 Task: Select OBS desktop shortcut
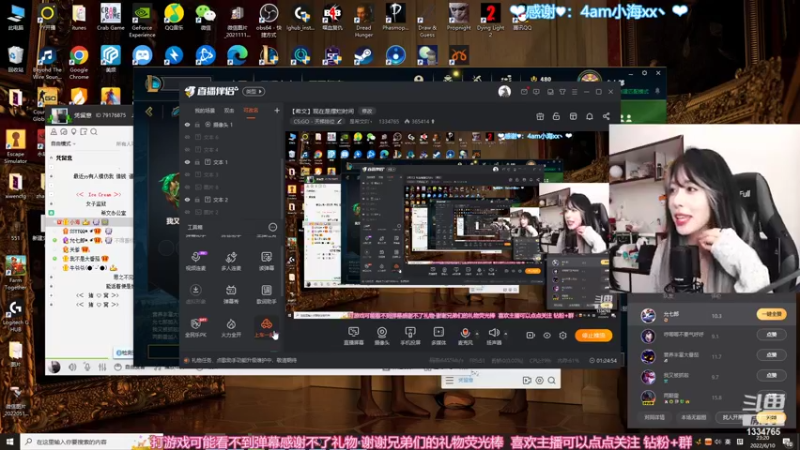(x=268, y=20)
